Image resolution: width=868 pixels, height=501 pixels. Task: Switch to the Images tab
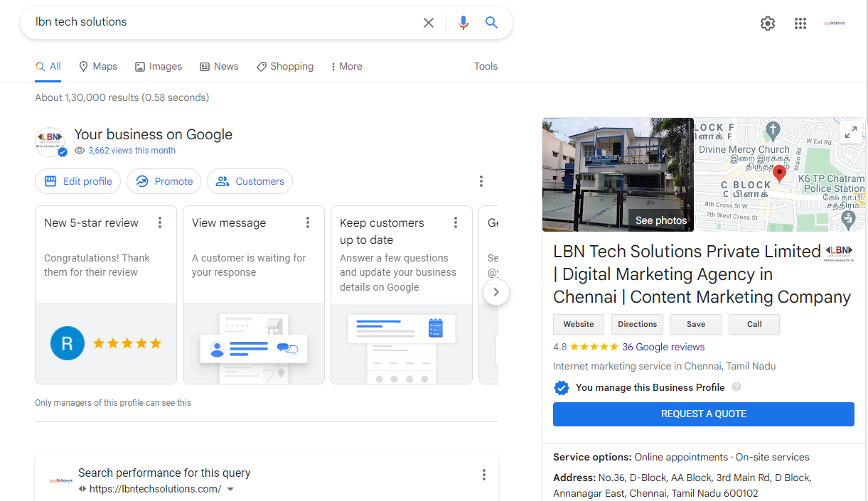(x=159, y=66)
